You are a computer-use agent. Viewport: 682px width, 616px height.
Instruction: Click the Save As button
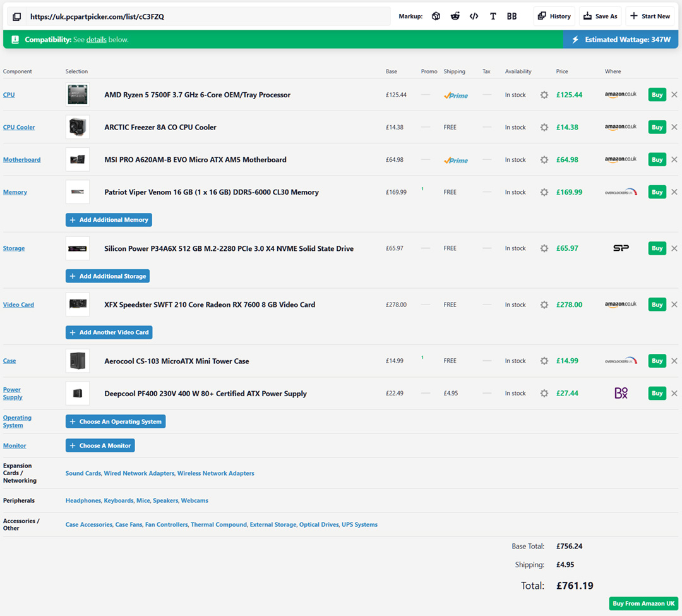601,16
